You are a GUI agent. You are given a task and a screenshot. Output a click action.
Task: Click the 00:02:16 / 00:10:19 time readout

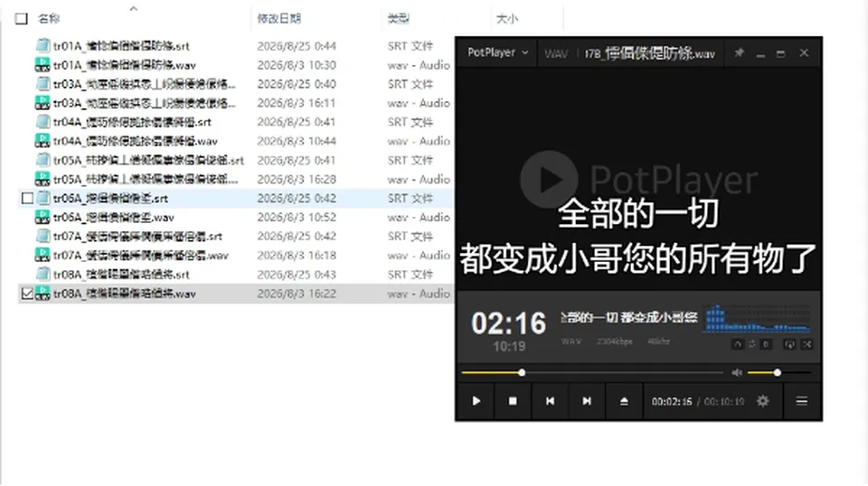tap(697, 401)
